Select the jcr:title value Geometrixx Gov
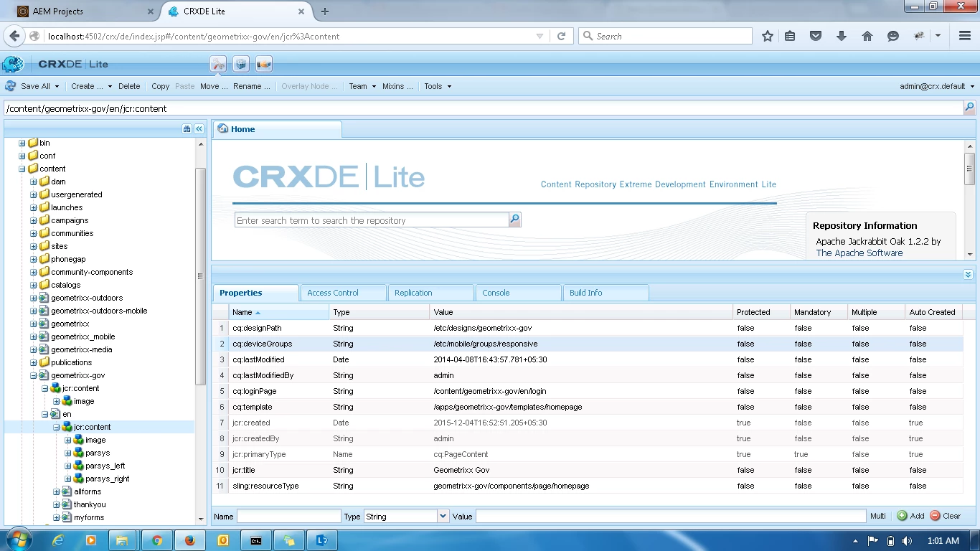The height and width of the screenshot is (551, 980). (461, 470)
